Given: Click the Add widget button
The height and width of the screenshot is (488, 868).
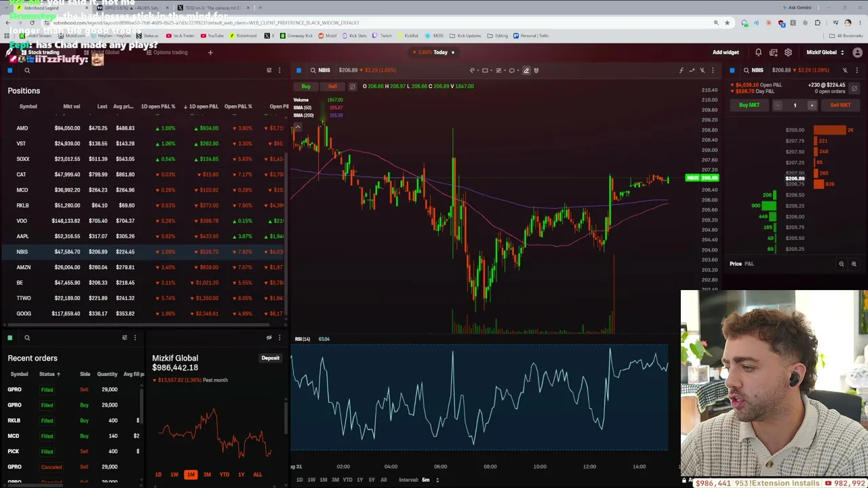Looking at the screenshot, I should pos(726,52).
